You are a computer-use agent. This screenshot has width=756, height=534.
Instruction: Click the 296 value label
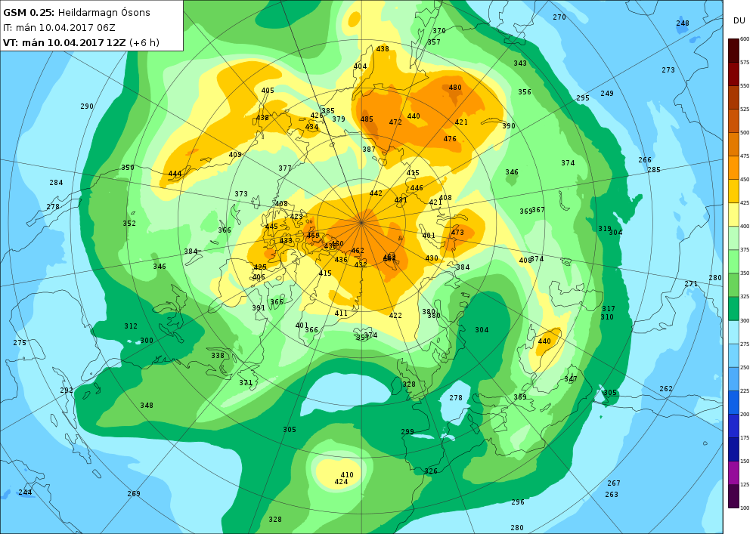click(518, 502)
